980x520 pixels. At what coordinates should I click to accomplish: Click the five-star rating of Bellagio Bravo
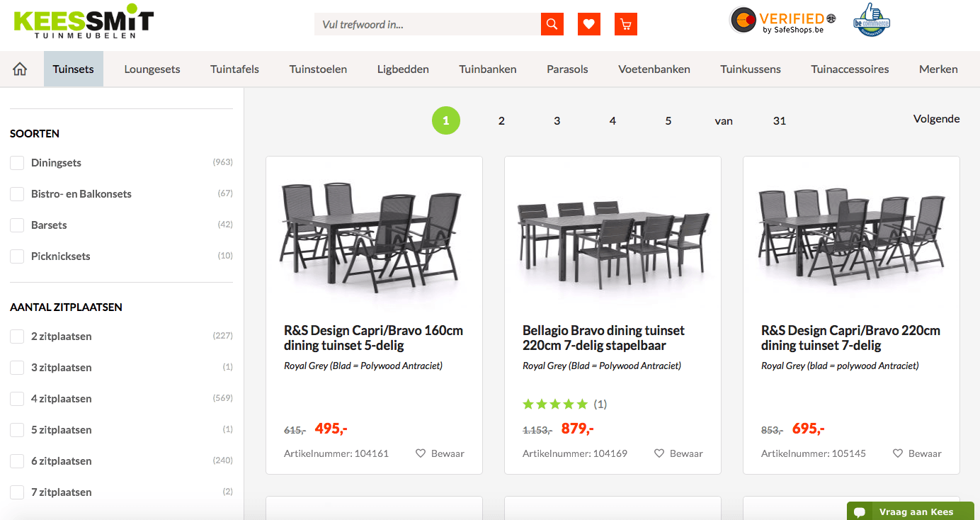coord(555,405)
